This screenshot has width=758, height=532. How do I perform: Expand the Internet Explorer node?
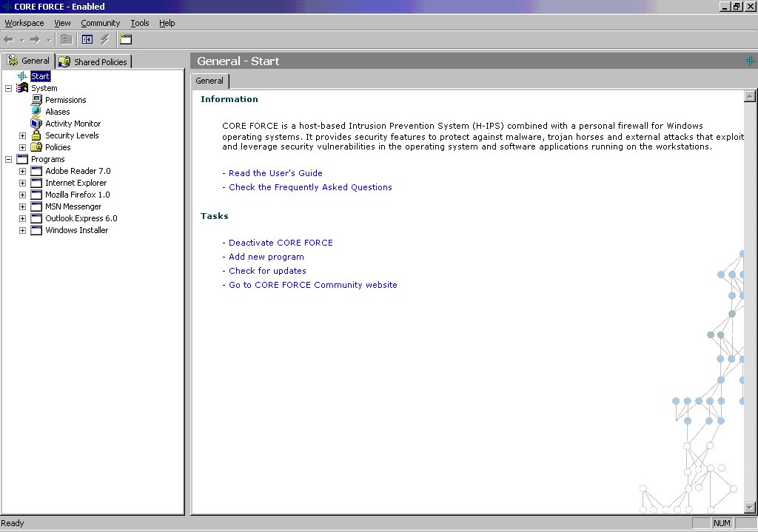tap(22, 183)
